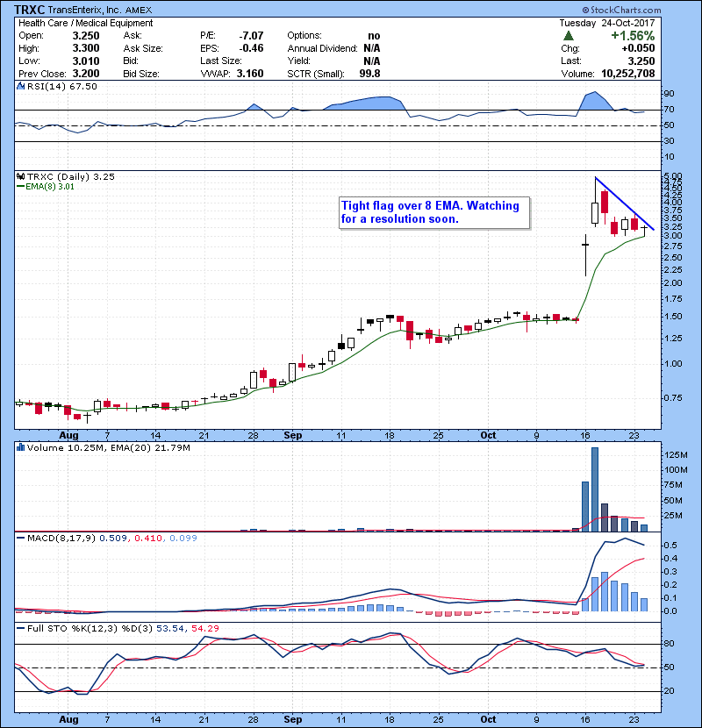The width and height of the screenshot is (702, 728).
Task: Select the TRXC ticker symbol in the header
Action: [29, 10]
